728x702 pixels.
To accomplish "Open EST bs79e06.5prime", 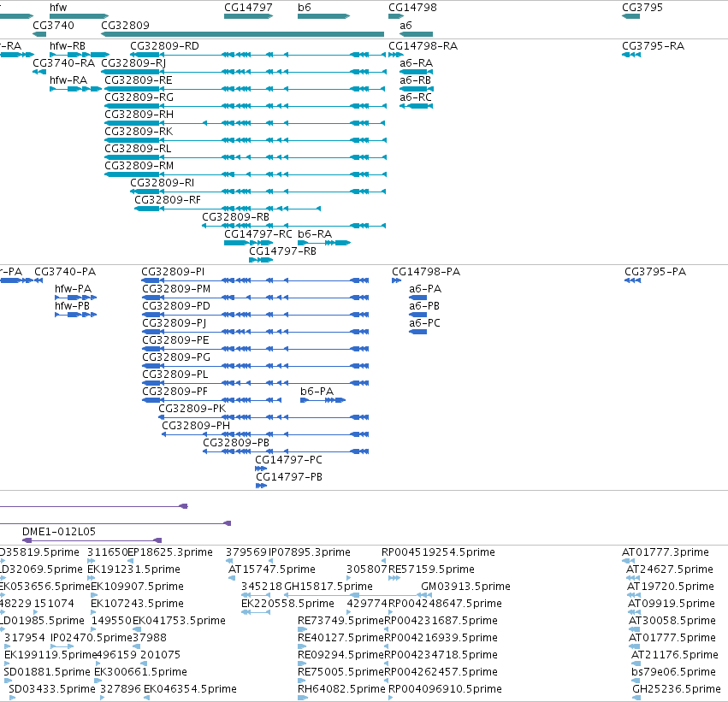I will point(673,672).
